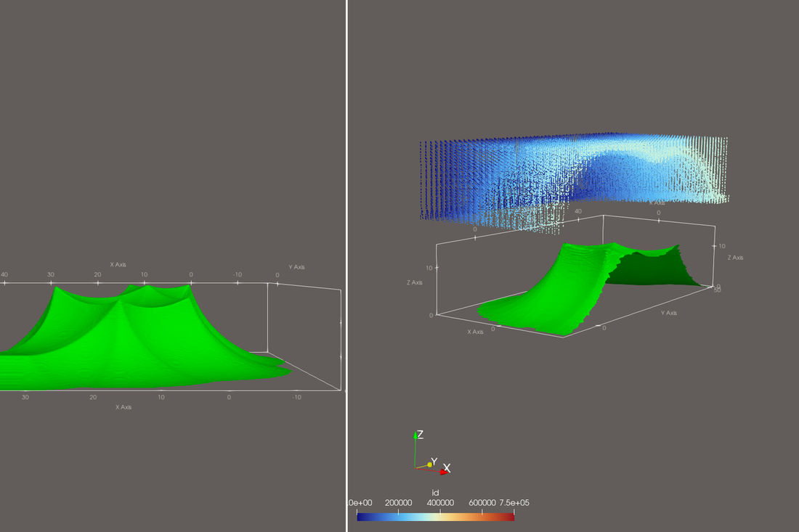Click the green ridge surface in right view
Image resolution: width=799 pixels, height=532 pixels.
(551, 295)
